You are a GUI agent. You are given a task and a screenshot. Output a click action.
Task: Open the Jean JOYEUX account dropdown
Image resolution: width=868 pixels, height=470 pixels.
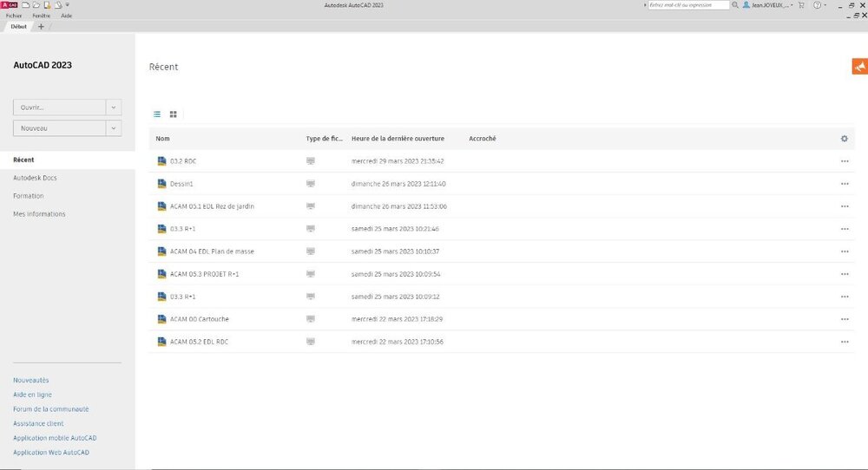click(768, 5)
